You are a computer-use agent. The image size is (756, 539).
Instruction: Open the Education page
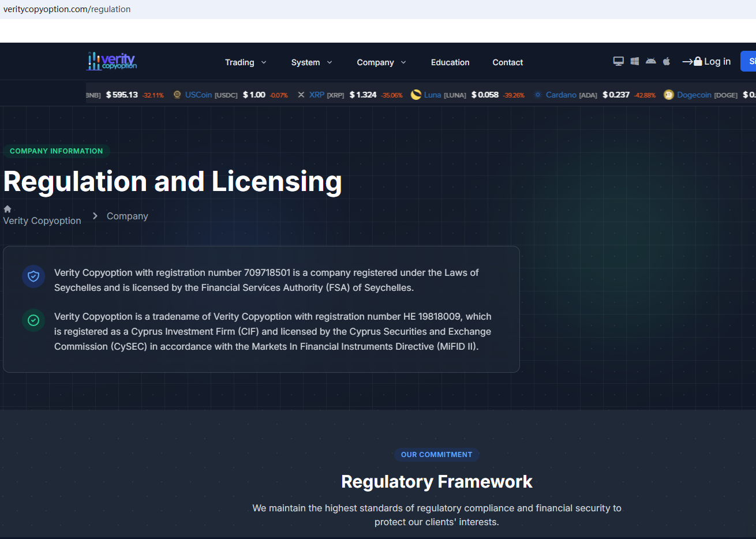pos(450,62)
